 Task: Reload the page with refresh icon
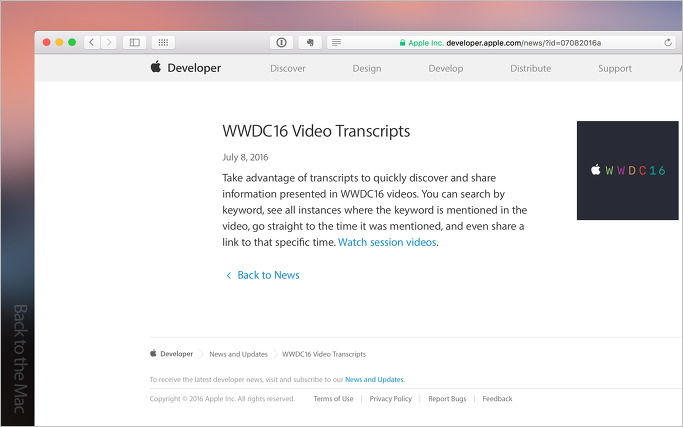click(x=668, y=42)
